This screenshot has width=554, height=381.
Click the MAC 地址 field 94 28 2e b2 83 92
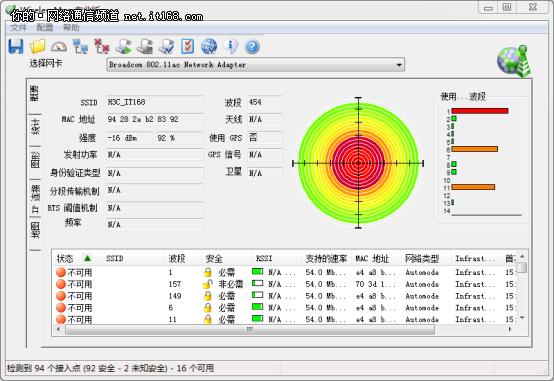[x=154, y=119]
